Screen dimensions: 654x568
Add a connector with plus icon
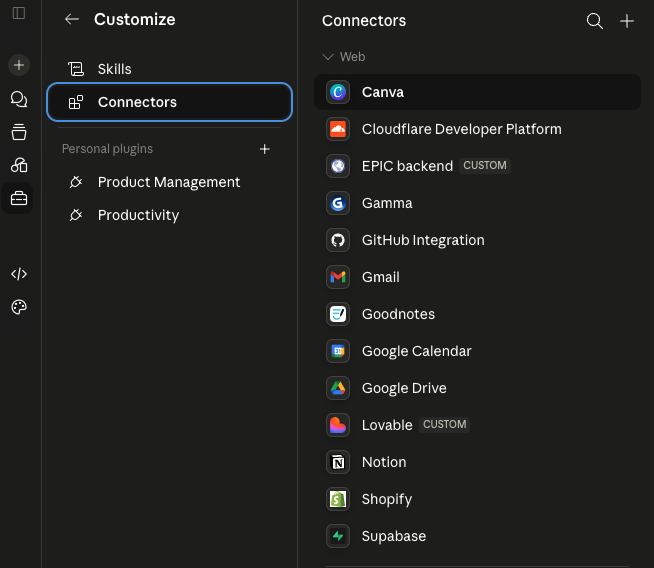[x=627, y=21]
